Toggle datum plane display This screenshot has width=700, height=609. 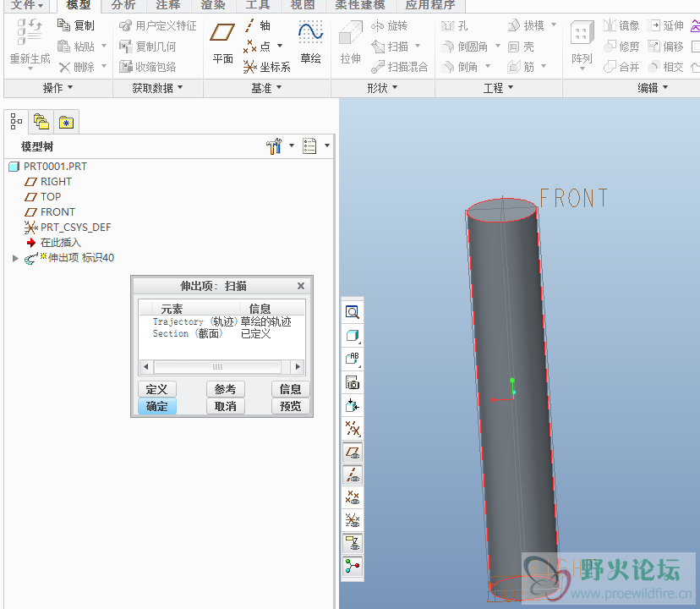pyautogui.click(x=353, y=453)
